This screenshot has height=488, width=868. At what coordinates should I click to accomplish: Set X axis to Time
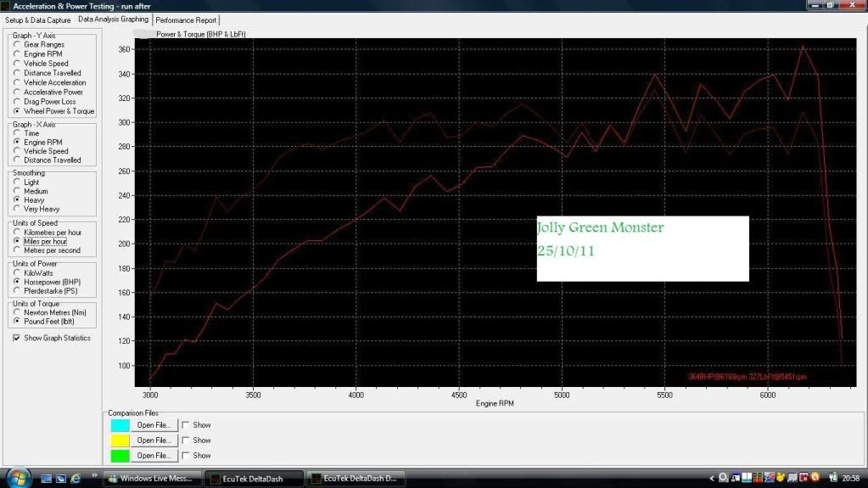click(17, 133)
